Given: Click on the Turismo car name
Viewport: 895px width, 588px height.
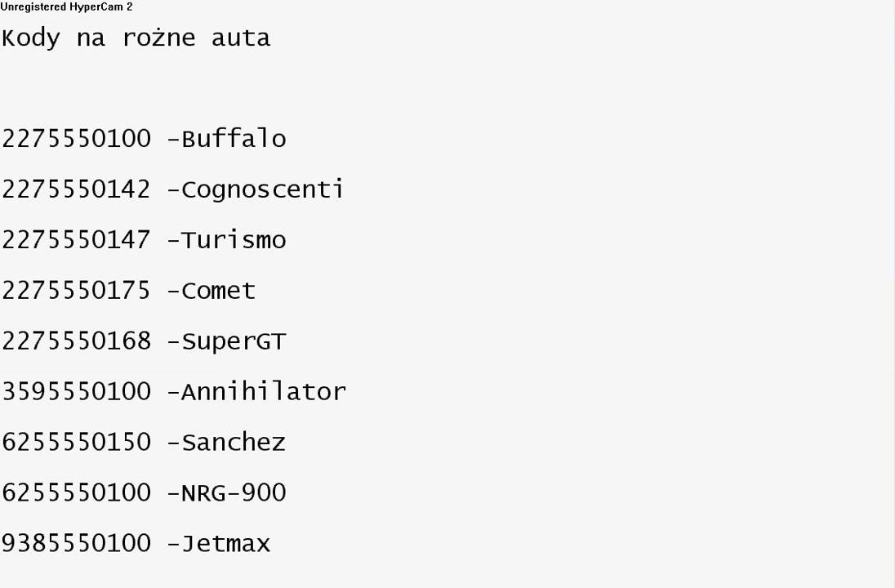Looking at the screenshot, I should [x=234, y=240].
